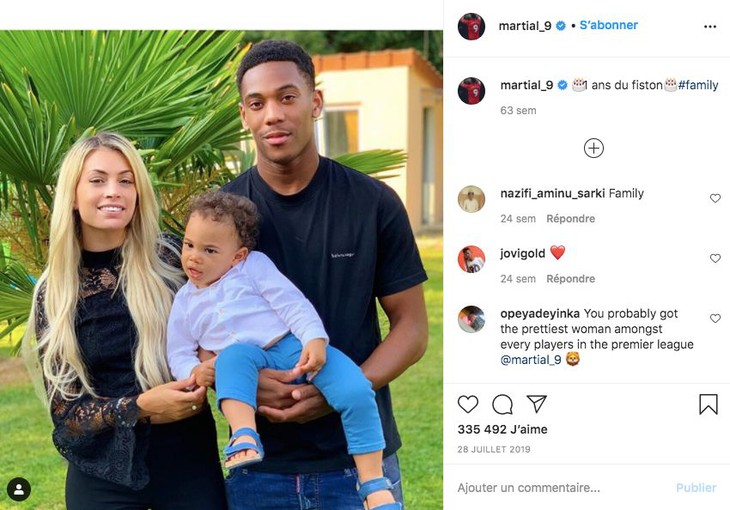Show tagged people icon on photo
The image size is (730, 510).
[x=19, y=489]
